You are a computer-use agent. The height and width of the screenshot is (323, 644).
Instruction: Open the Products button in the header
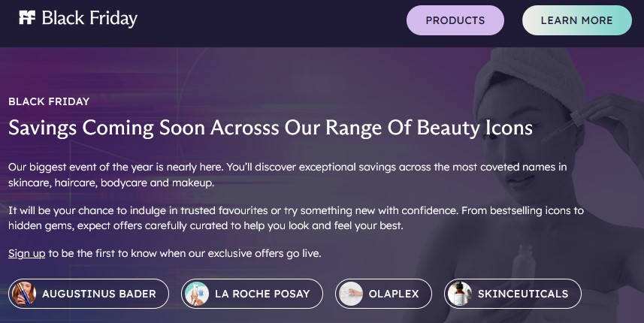click(x=455, y=20)
